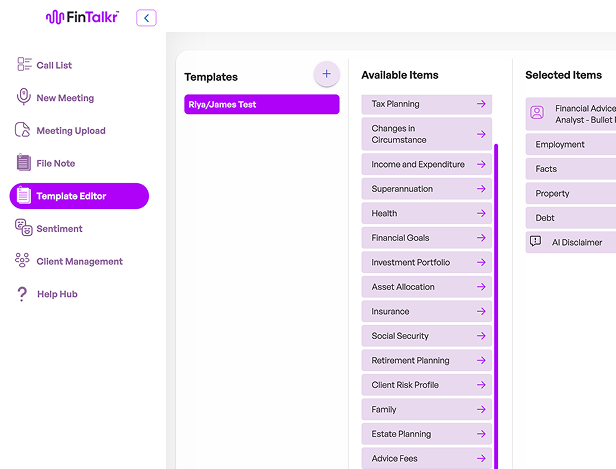Viewport: 616px width, 469px height.
Task: Add Tax Planning using its arrow
Action: [x=481, y=104]
